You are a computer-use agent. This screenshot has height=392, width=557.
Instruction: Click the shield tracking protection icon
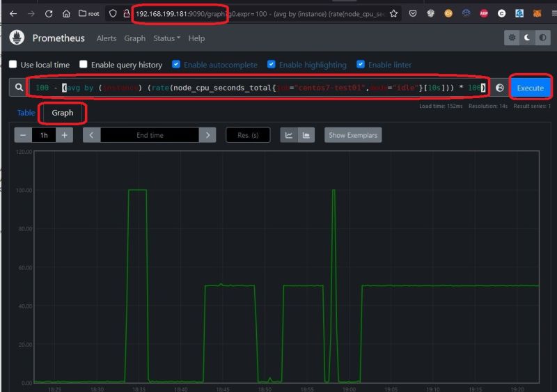pos(113,13)
